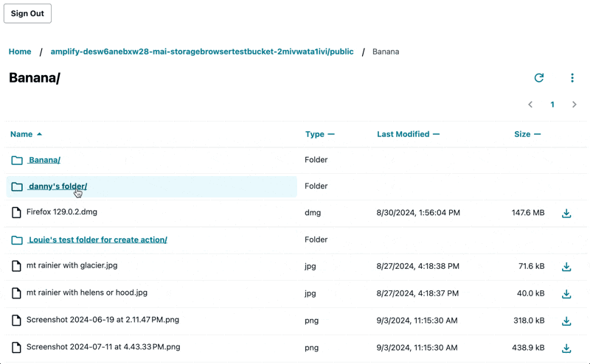
Task: Open the Banana/ subfolder link
Action: (44, 160)
